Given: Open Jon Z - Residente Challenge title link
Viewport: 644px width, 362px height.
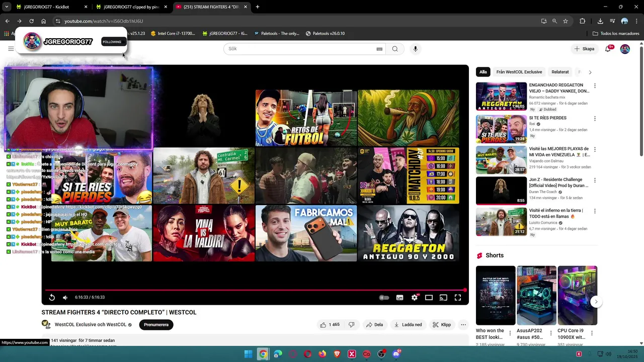Looking at the screenshot, I should click(x=558, y=183).
